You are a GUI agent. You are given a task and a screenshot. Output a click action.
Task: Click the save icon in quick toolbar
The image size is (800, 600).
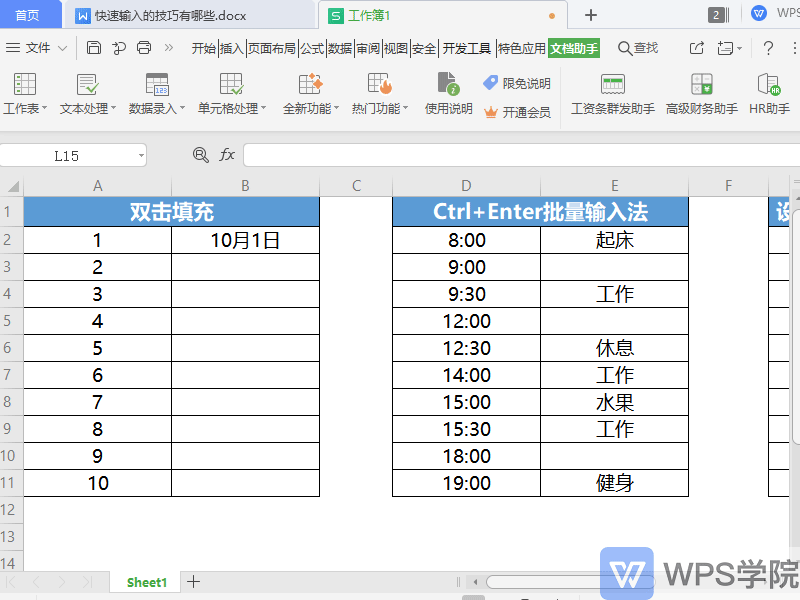[x=94, y=48]
